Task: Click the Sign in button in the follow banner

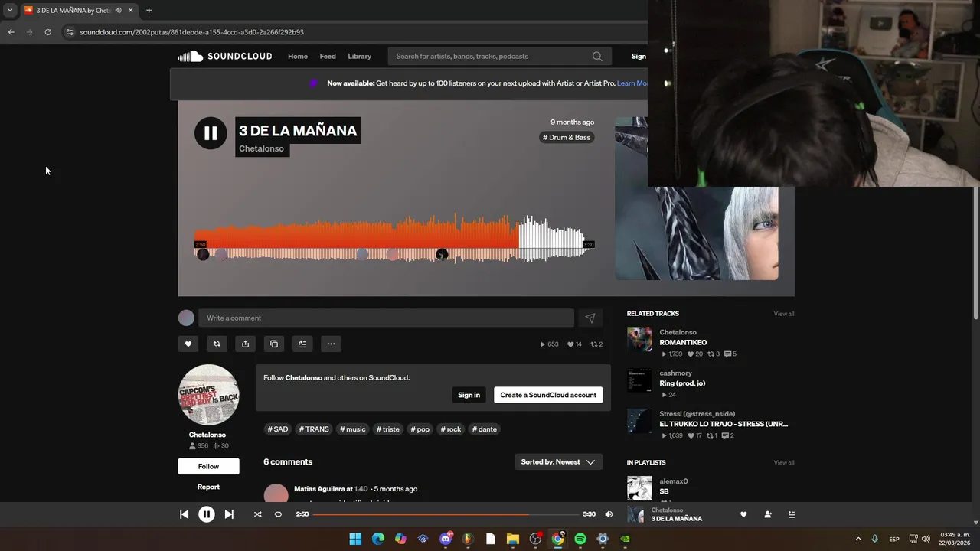Action: click(469, 395)
